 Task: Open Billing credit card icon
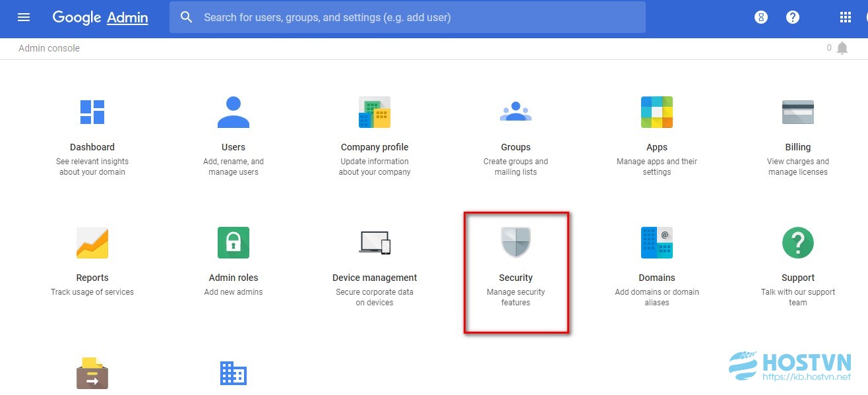pyautogui.click(x=798, y=112)
